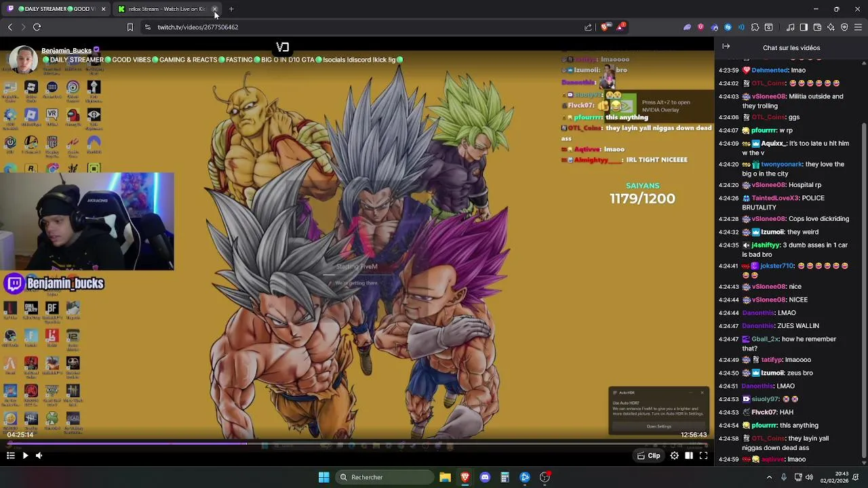Open Brave Wallet

point(817,27)
